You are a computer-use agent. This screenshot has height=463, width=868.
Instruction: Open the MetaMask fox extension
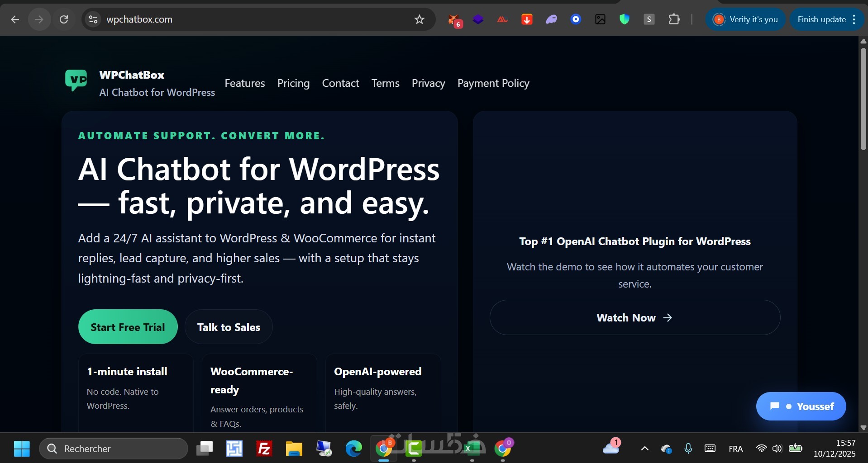(x=454, y=19)
